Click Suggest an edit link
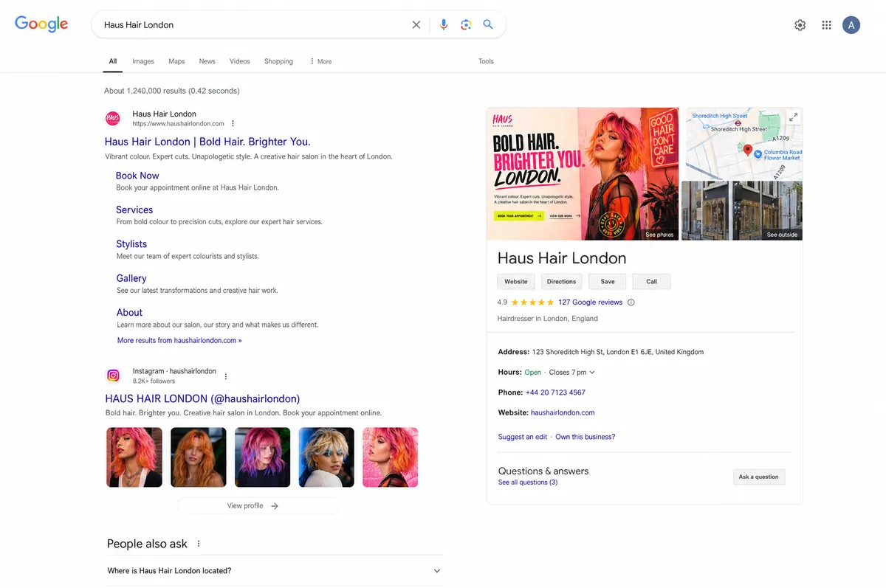Viewport: 886px width, 588px height. (523, 437)
